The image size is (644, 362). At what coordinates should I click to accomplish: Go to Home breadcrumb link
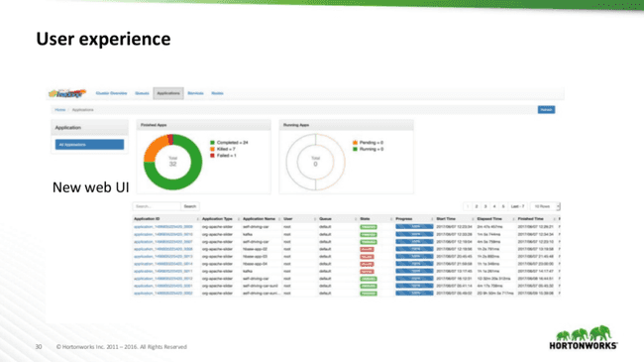point(60,110)
